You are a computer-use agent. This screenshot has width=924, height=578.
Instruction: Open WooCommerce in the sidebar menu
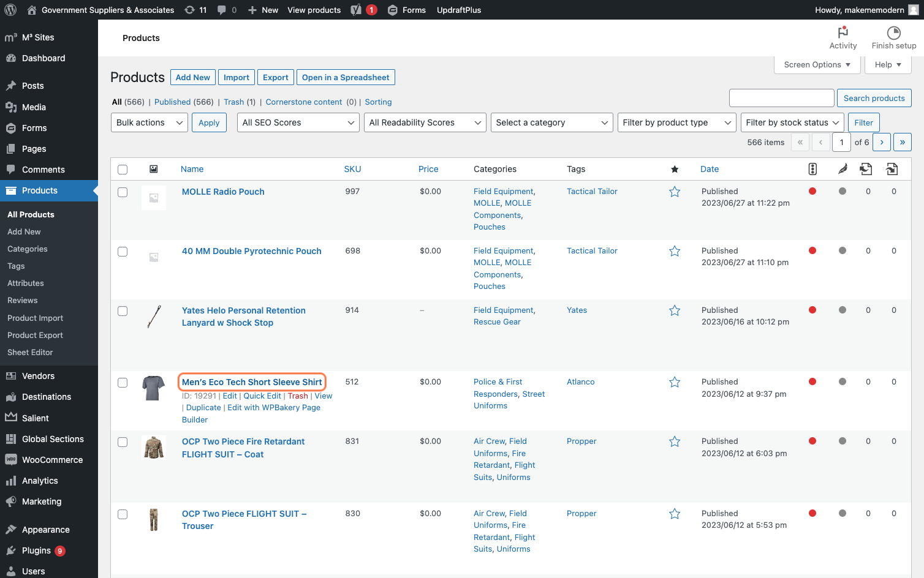(x=49, y=460)
